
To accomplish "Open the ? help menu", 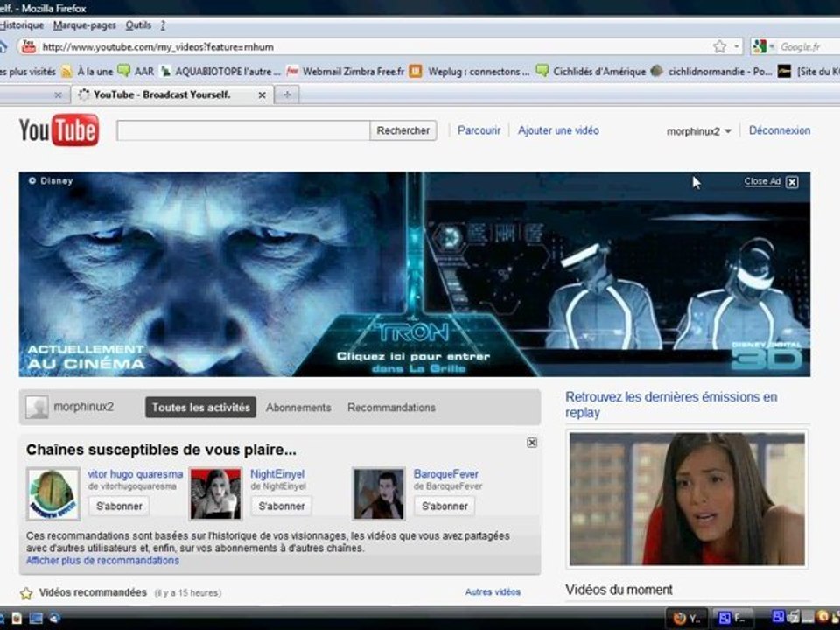I will coord(163,25).
